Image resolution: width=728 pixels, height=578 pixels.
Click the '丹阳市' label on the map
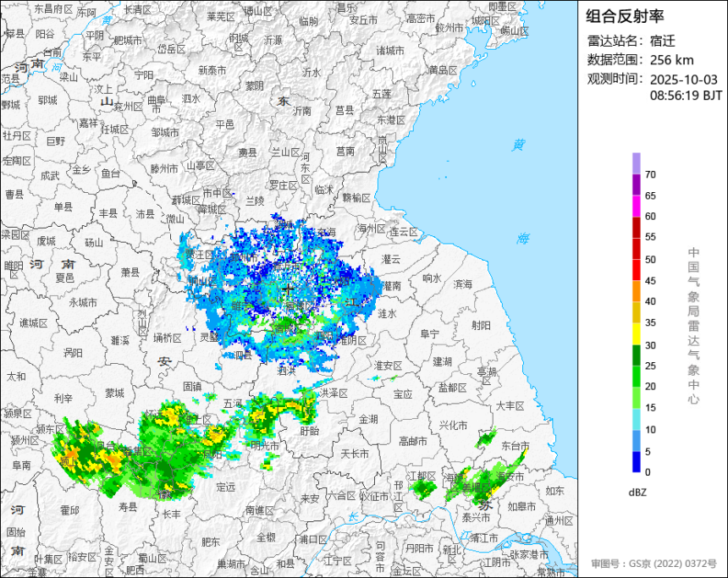pyautogui.click(x=420, y=548)
